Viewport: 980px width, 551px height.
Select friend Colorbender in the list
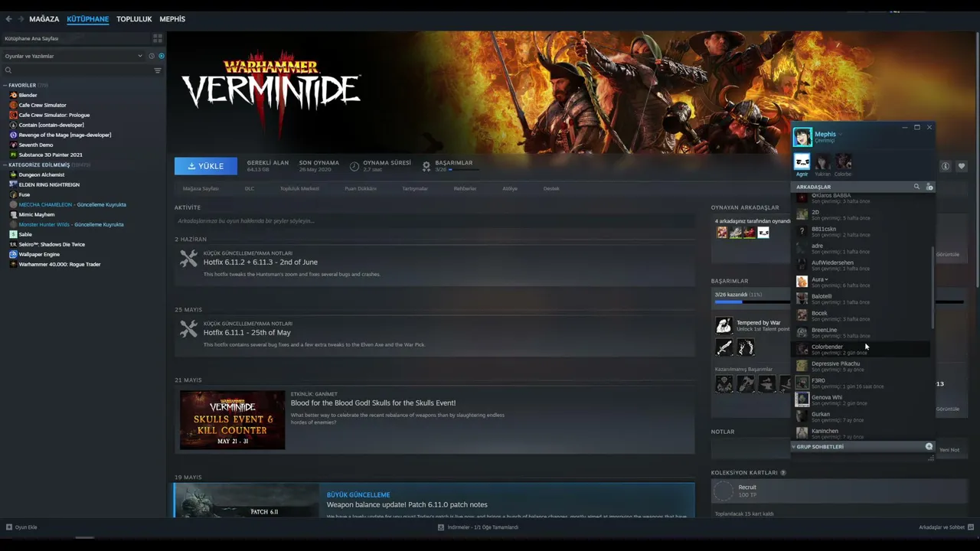tap(861, 350)
